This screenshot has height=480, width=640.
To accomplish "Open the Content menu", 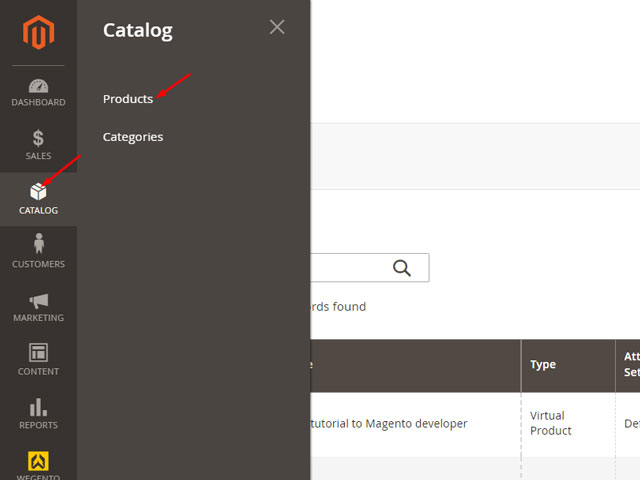I will (38, 359).
